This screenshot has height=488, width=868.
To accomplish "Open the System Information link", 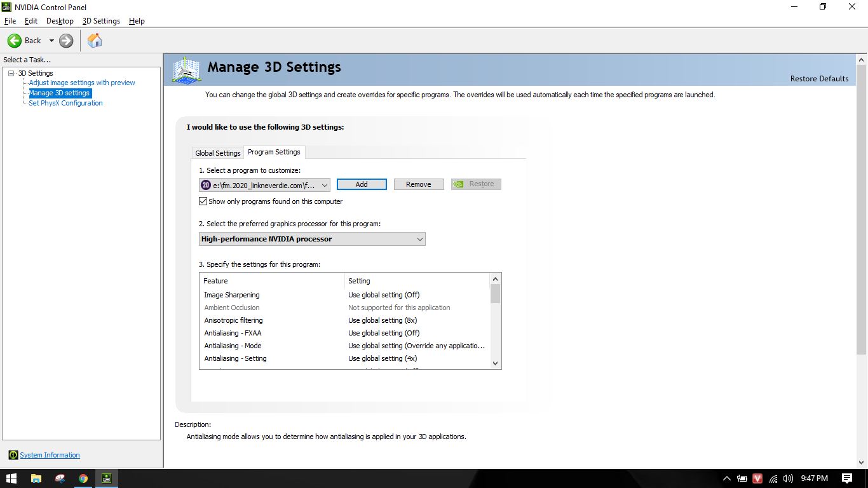I will pyautogui.click(x=50, y=455).
